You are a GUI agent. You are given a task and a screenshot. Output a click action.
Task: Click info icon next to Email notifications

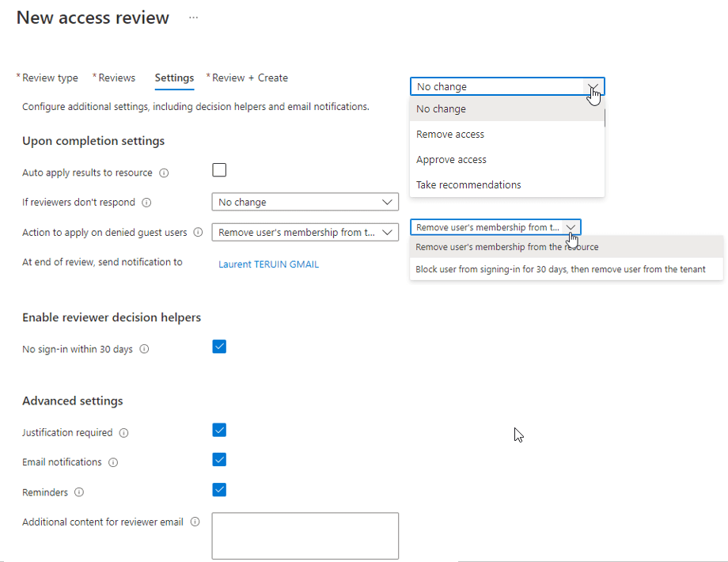pos(113,462)
